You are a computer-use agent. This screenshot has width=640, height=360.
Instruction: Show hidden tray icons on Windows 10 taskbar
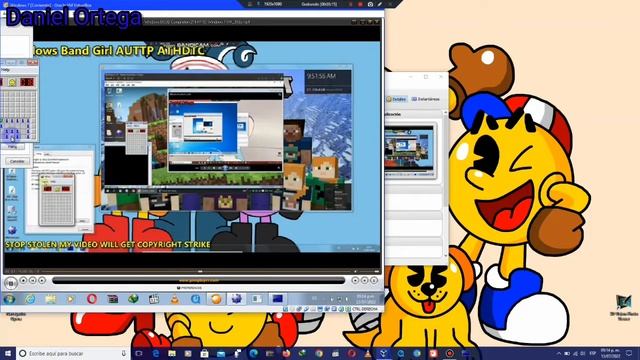(559, 353)
